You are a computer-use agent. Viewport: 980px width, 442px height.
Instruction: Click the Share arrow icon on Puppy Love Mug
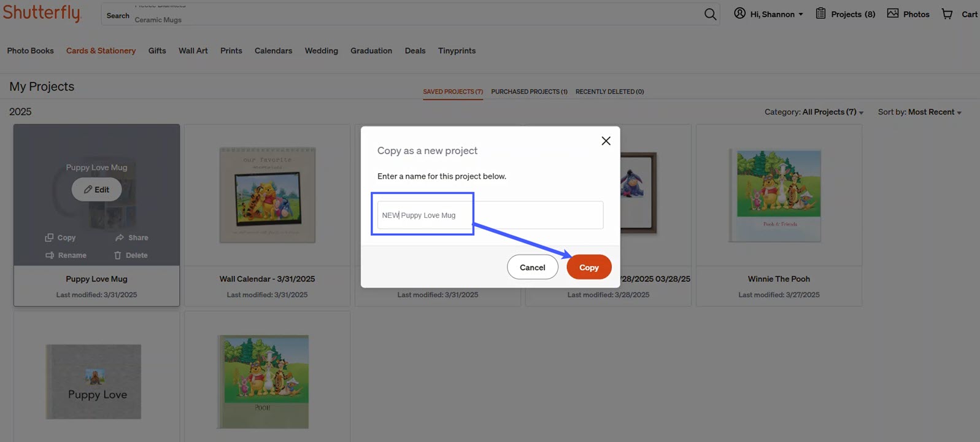[x=120, y=238]
